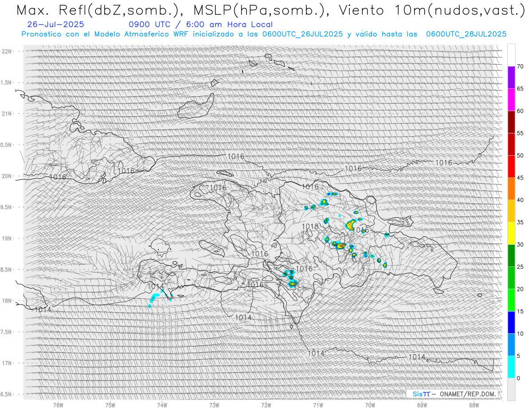
Task: Click the '20N' latitude axis label
Action: 8,176
